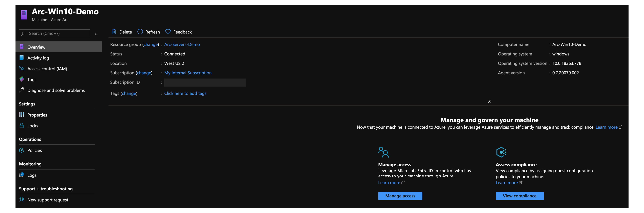Click the Diagnose wrench icon

[22, 90]
